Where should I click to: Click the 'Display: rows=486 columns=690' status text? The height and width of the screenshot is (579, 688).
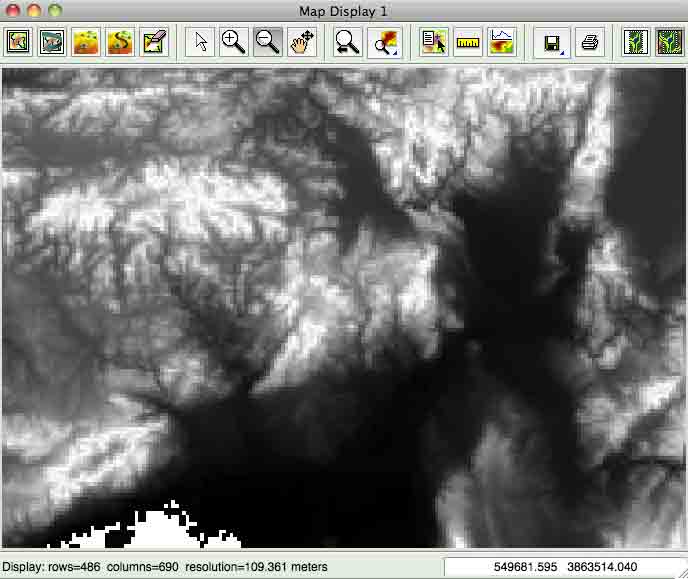click(90, 567)
